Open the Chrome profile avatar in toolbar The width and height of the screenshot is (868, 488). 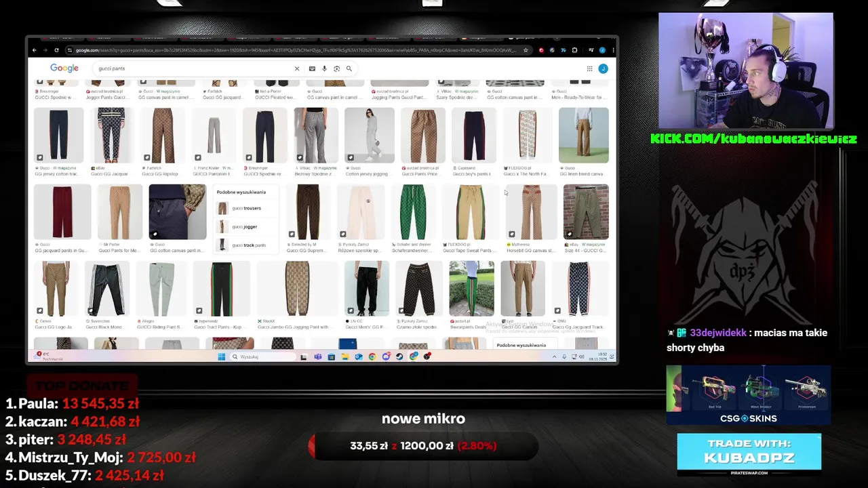tap(602, 50)
